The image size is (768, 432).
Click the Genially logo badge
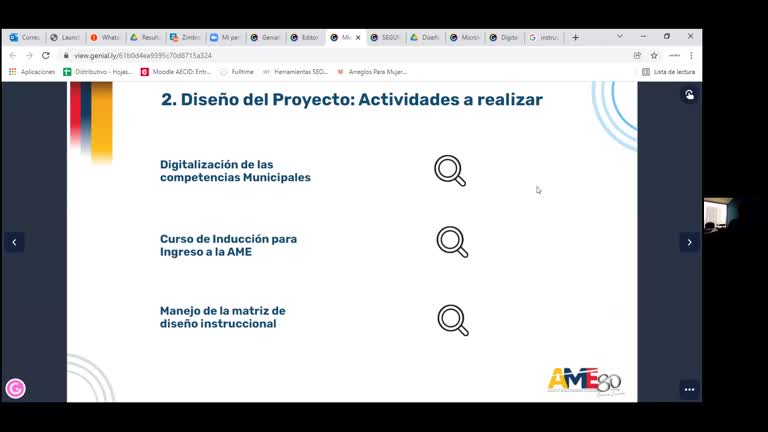pos(15,388)
